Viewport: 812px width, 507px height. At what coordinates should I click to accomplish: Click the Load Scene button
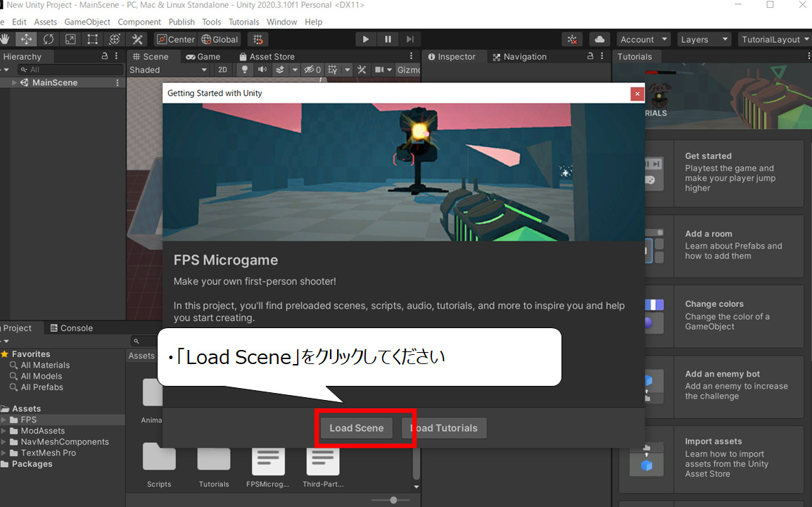[356, 428]
